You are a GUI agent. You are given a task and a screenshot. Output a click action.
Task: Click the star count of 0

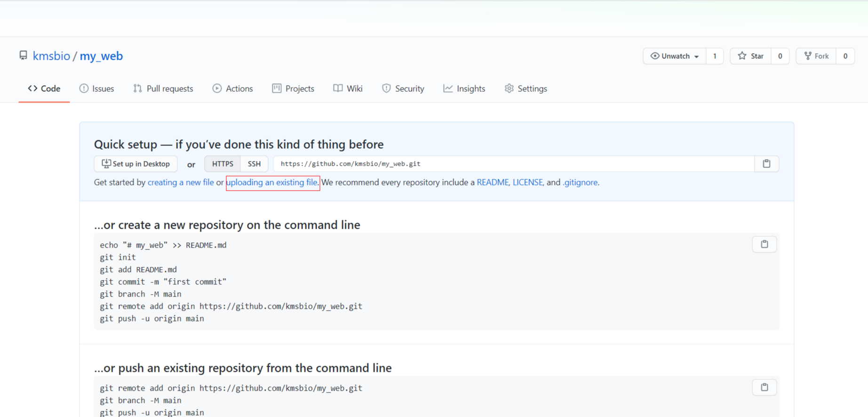(780, 56)
